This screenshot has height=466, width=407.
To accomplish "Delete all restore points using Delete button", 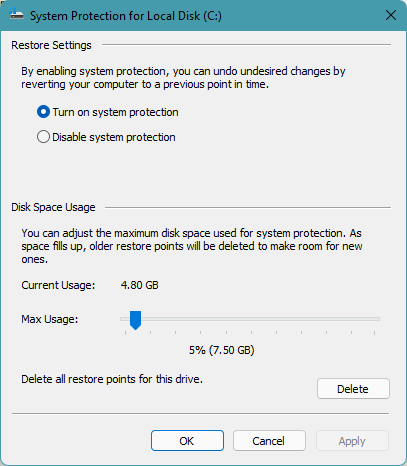I will 353,389.
